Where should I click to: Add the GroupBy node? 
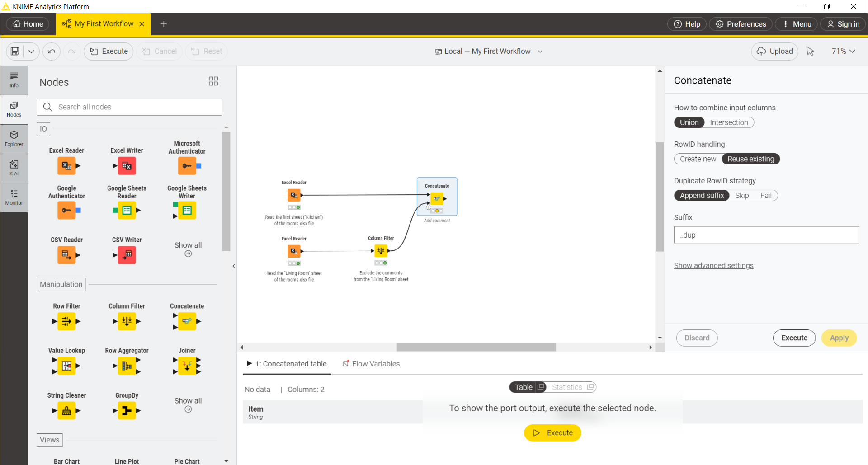coord(127,411)
